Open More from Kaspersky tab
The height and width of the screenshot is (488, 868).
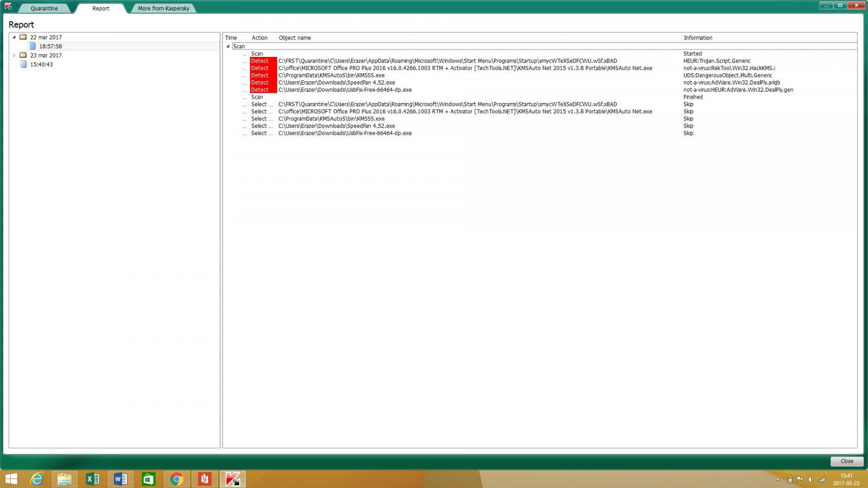[163, 8]
